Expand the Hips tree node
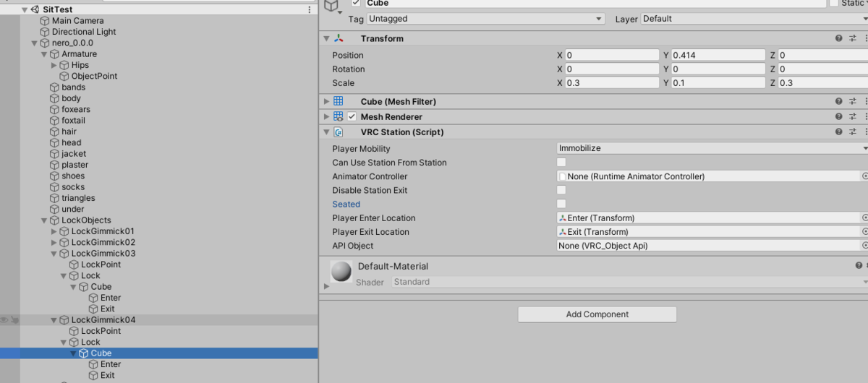The height and width of the screenshot is (383, 868). [x=54, y=65]
